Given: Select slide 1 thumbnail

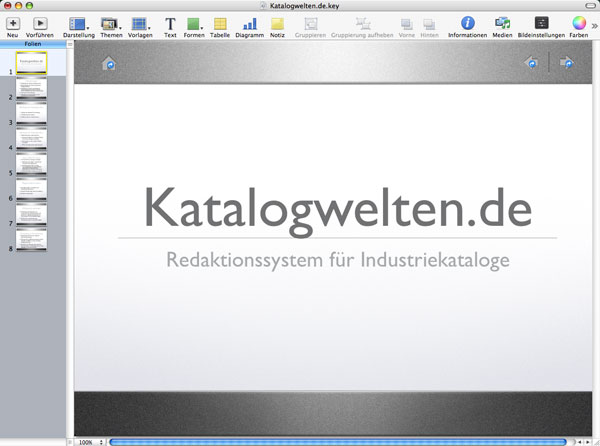Looking at the screenshot, I should point(31,63).
